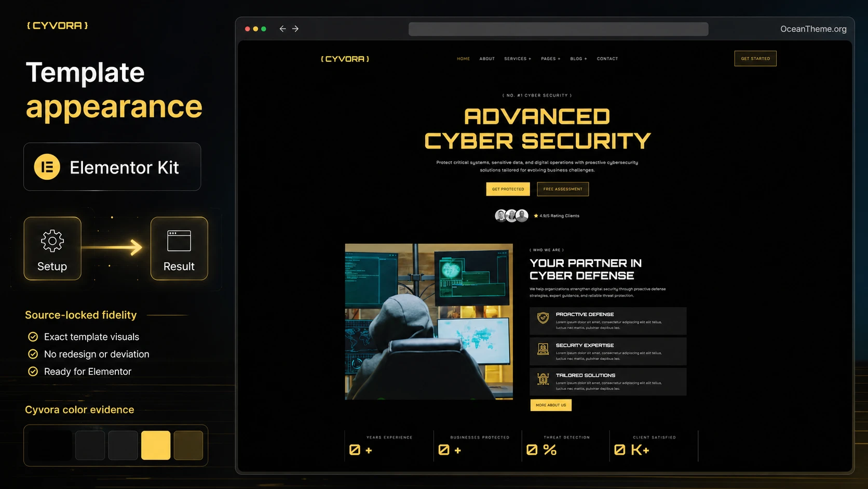Click the browser address bar

point(558,29)
